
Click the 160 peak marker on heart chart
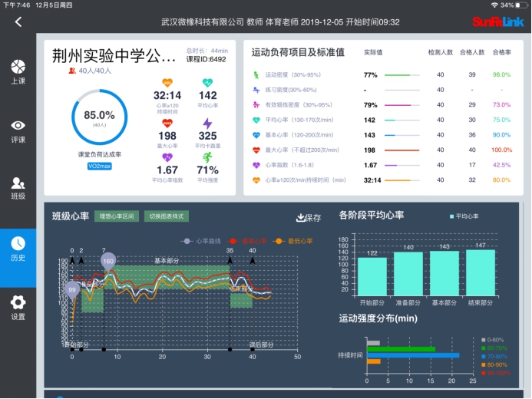(108, 261)
